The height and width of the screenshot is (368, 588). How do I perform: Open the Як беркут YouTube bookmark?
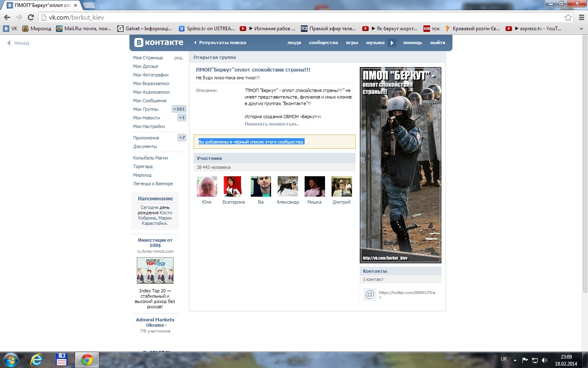pos(390,29)
